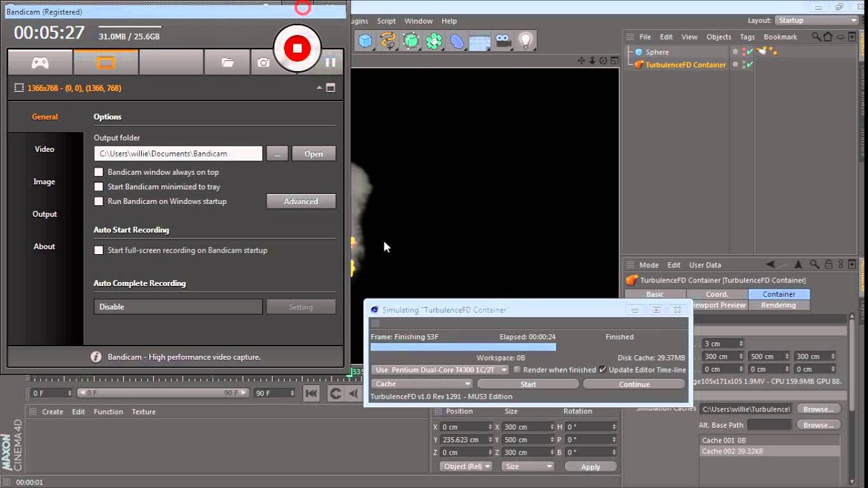Enable full-screen recording on Bandicam startup

tap(99, 250)
